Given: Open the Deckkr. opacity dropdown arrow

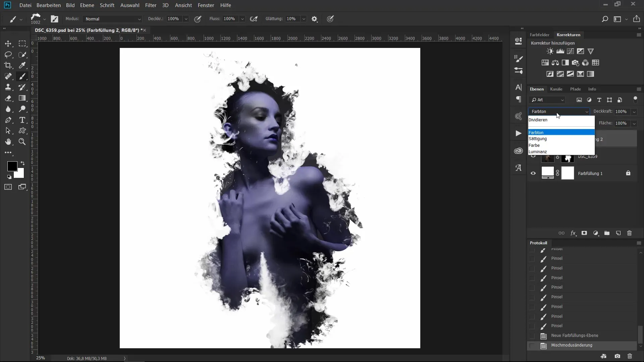Looking at the screenshot, I should click(x=186, y=19).
